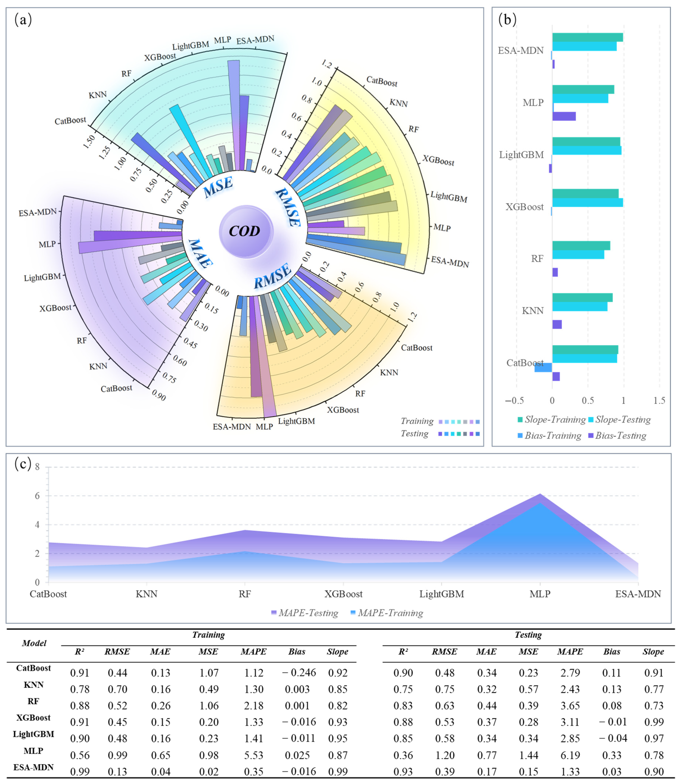Click the MLP peak on MAPE chart
The image size is (681, 784).
click(540, 495)
